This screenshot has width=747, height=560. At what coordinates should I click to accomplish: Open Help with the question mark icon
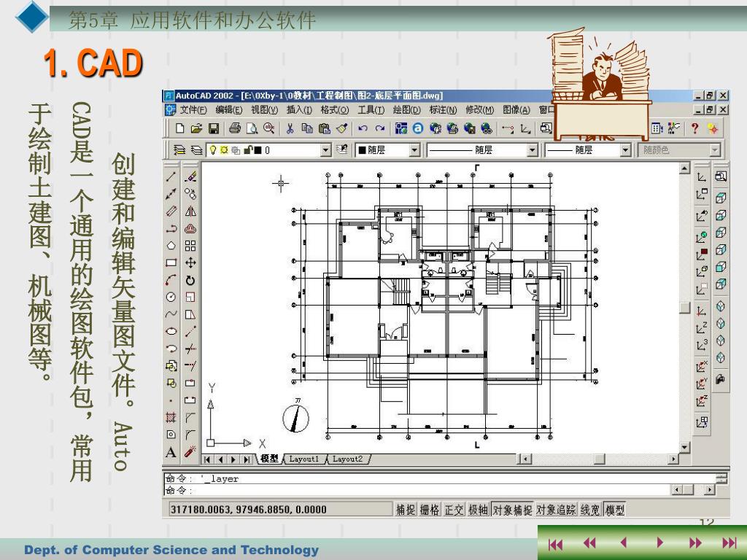click(695, 128)
